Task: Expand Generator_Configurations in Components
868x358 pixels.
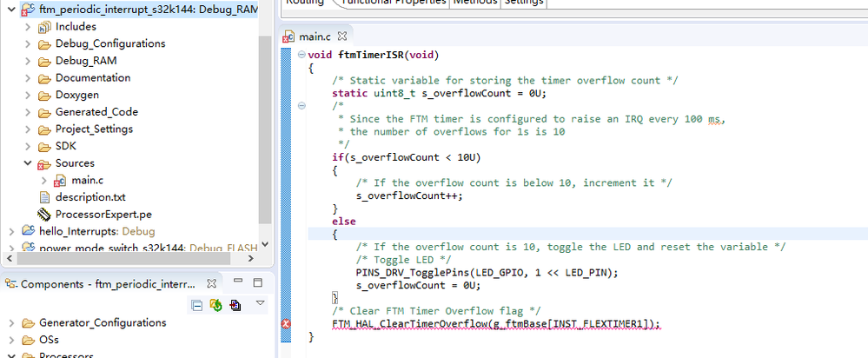Action: pos(12,322)
